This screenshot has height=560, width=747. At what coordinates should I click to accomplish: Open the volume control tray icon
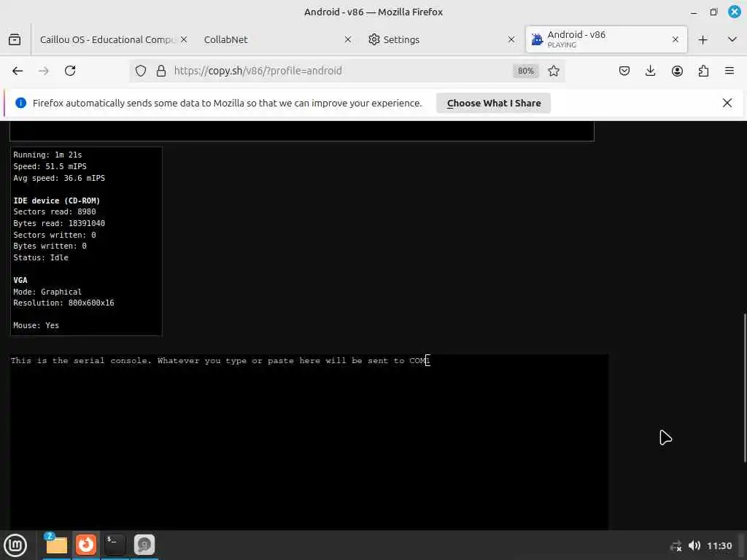(694, 545)
